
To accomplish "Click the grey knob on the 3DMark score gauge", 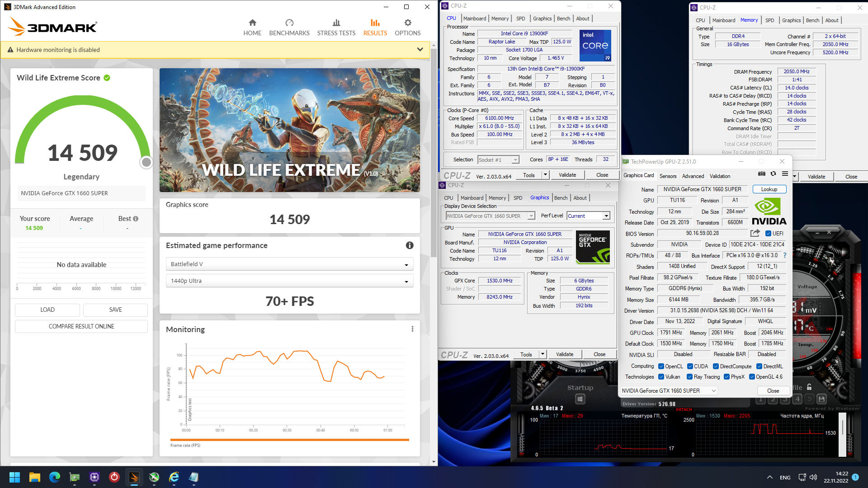I will coord(146,162).
